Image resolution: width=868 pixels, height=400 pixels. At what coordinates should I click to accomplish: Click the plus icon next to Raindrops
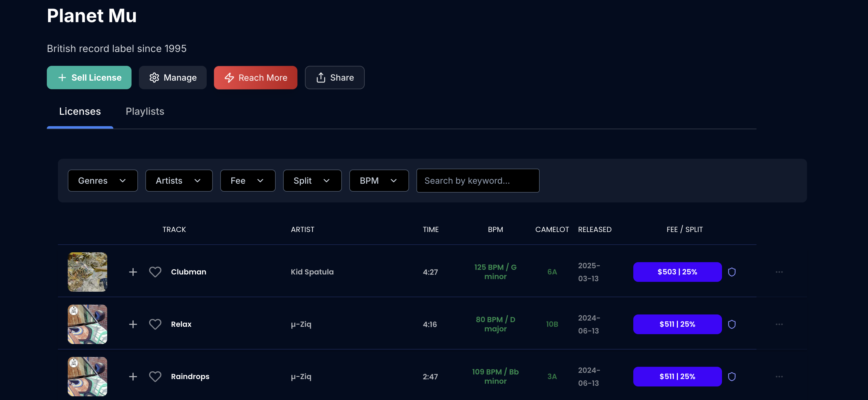[x=133, y=376]
